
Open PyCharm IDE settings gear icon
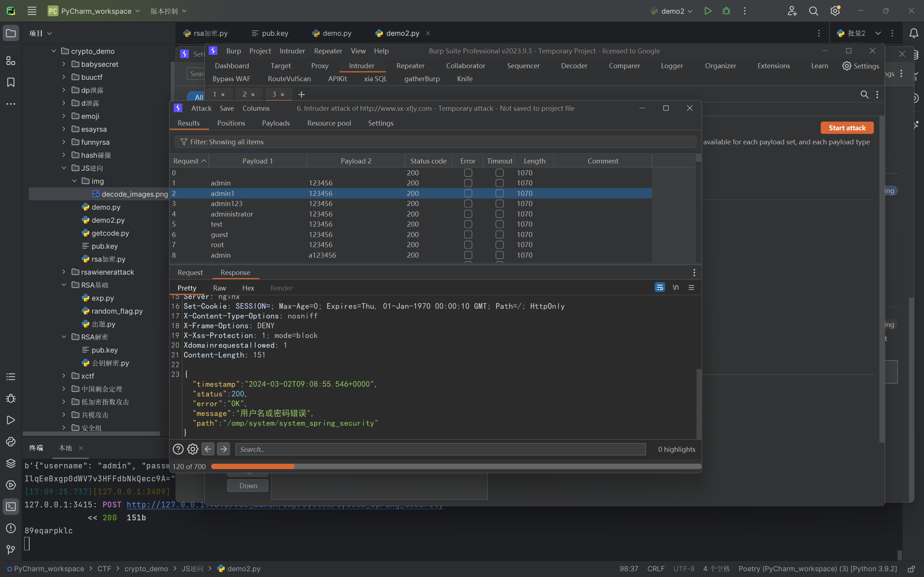835,11
